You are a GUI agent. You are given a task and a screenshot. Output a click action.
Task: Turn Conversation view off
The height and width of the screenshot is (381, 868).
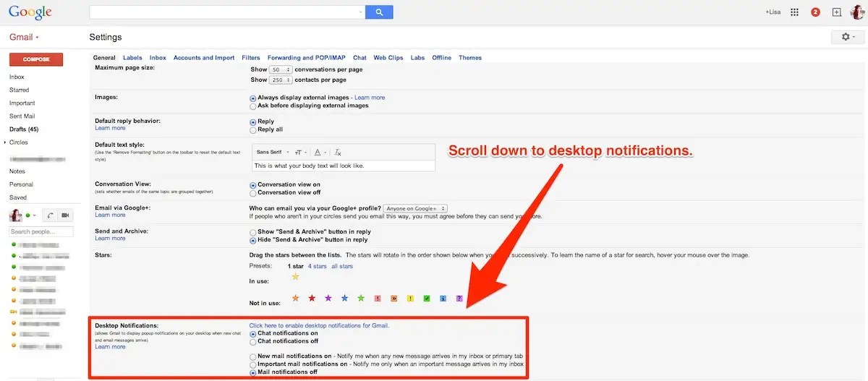click(x=252, y=193)
